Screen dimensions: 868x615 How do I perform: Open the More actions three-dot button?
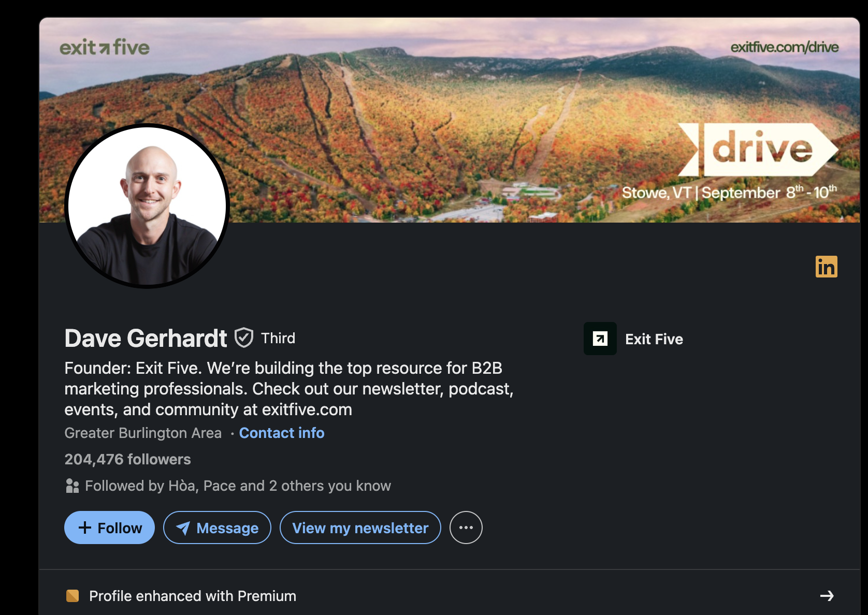(x=466, y=528)
